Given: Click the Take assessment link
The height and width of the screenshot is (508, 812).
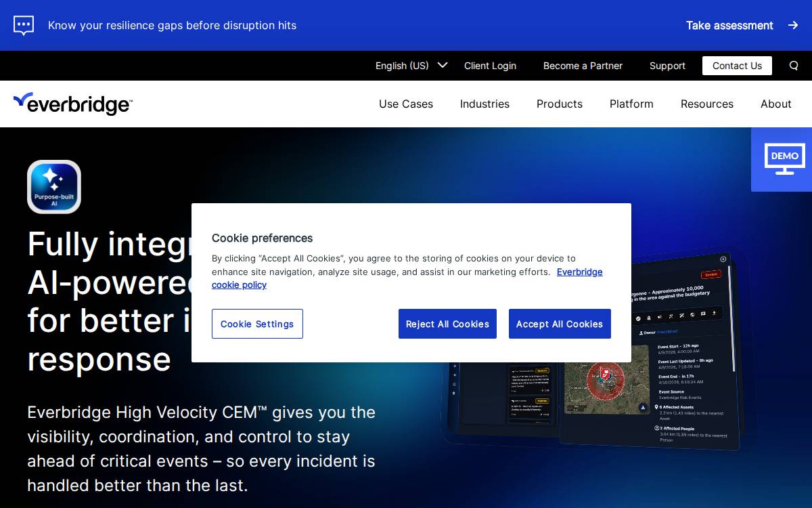Looking at the screenshot, I should coord(729,26).
